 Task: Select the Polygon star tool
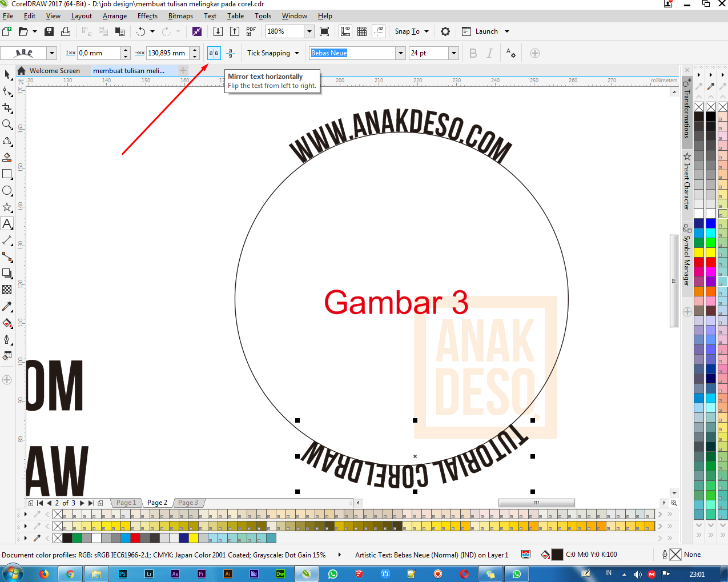(7, 207)
